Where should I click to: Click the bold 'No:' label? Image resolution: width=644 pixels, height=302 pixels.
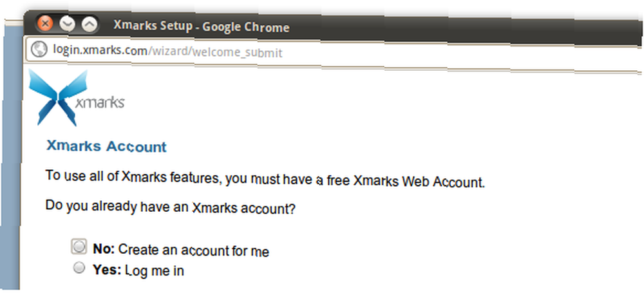click(104, 249)
